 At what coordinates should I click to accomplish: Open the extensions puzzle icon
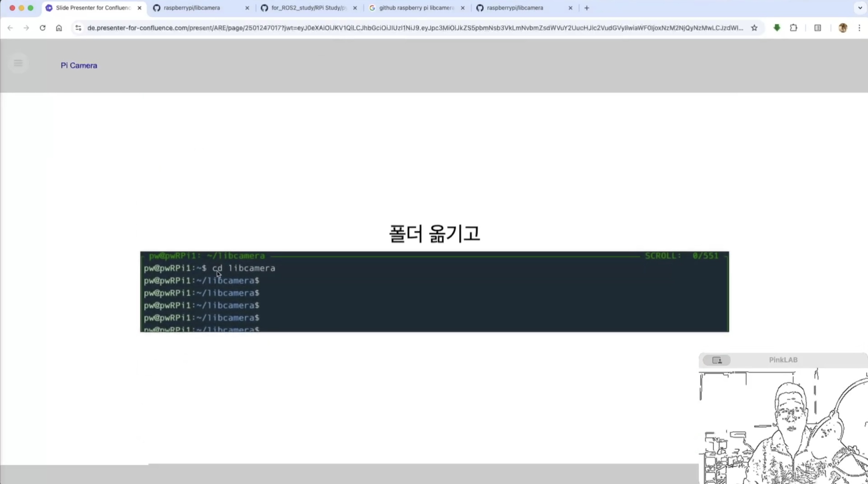tap(793, 28)
